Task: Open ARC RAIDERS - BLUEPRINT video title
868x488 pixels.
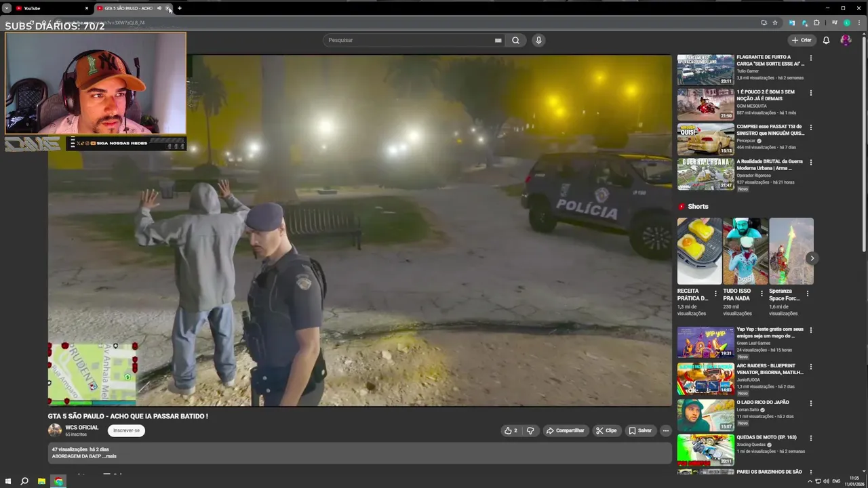Action: point(770,369)
